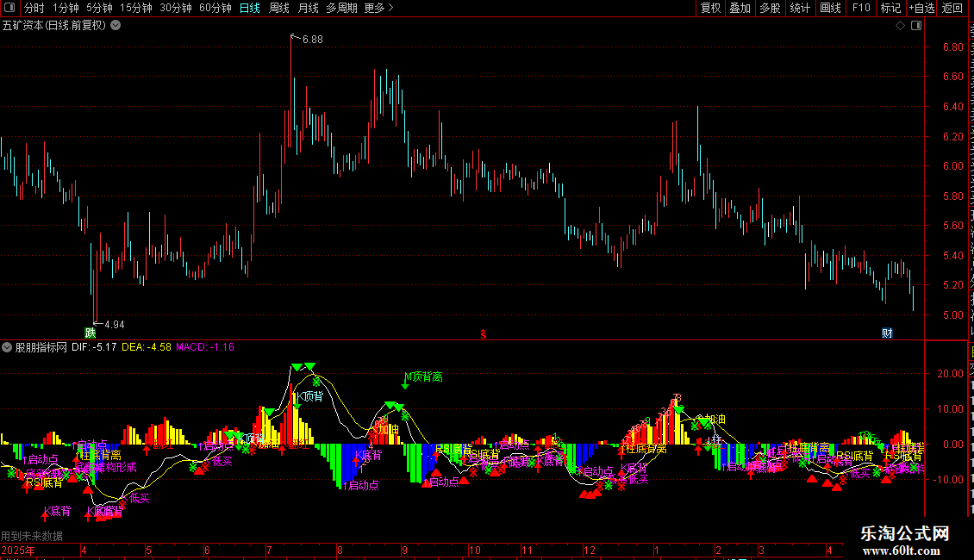Click 用到未来数据 notice text
This screenshot has height=560, width=974.
[x=32, y=536]
